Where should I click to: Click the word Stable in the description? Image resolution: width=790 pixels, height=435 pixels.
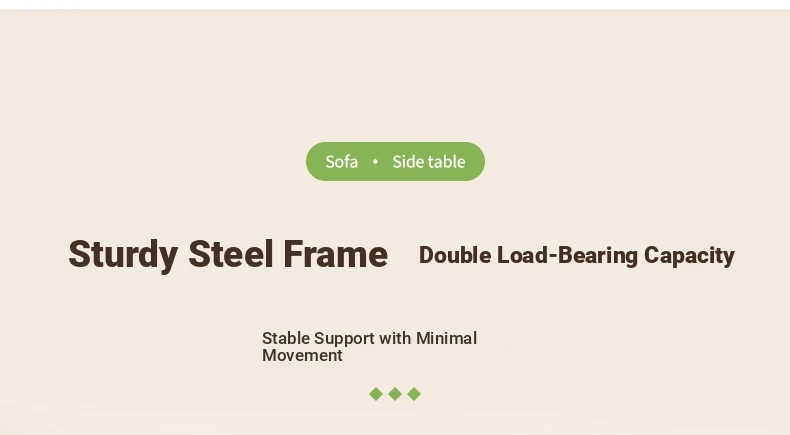(286, 338)
